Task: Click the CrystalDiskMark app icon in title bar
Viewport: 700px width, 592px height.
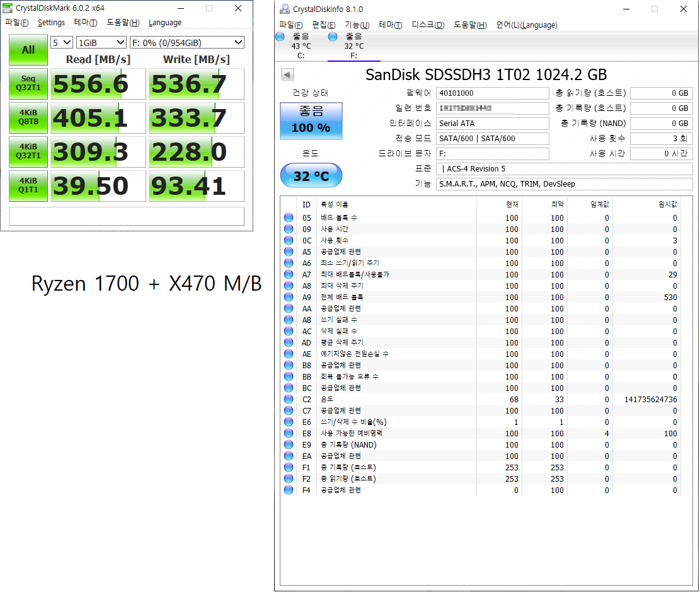Action: pos(8,8)
